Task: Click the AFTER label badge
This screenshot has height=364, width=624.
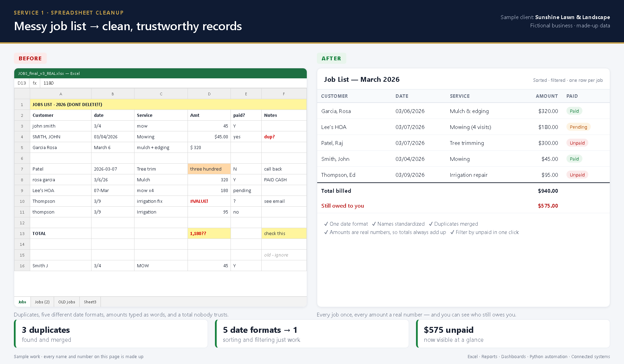Action: (331, 59)
